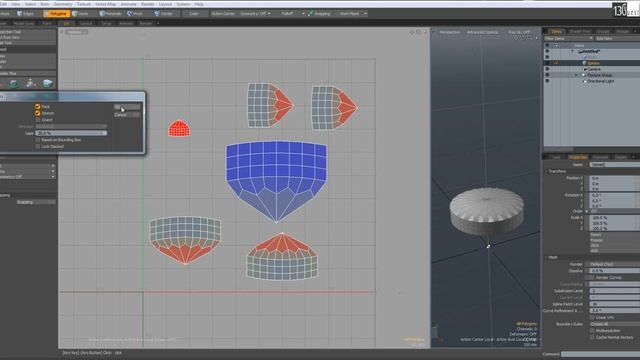The width and height of the screenshot is (640, 360).
Task: Open the Work Plane dropdown
Action: point(352,13)
